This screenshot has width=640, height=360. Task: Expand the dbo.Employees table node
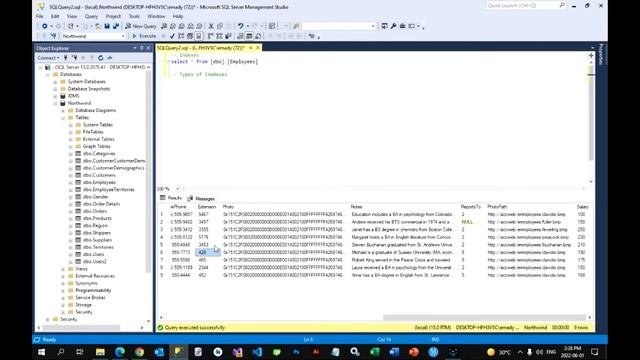click(x=71, y=182)
